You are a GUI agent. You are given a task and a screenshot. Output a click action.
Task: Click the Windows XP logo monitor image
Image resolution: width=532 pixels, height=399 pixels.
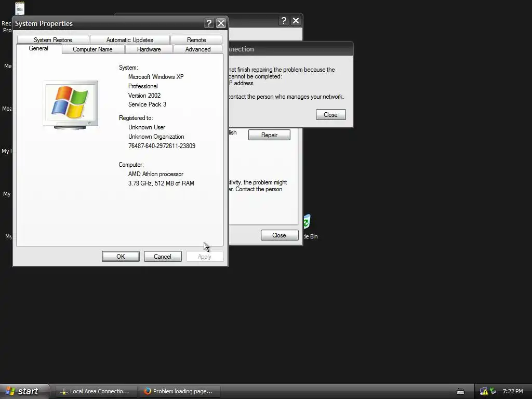click(x=71, y=104)
